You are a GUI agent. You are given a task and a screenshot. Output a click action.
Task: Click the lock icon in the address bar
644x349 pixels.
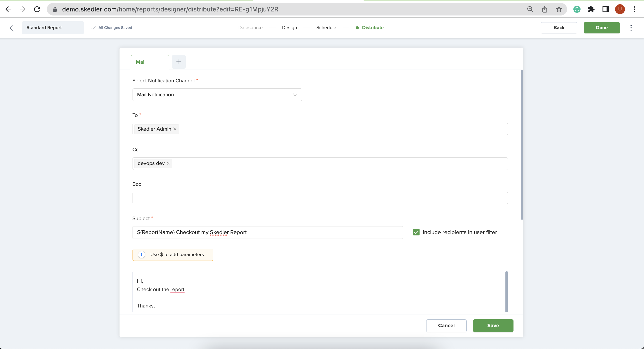[55, 9]
